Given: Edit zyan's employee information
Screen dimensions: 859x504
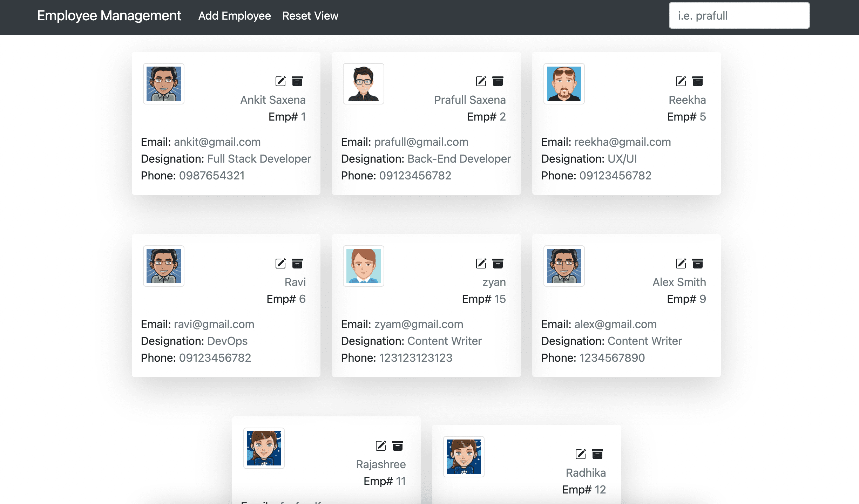Looking at the screenshot, I should pyautogui.click(x=480, y=263).
